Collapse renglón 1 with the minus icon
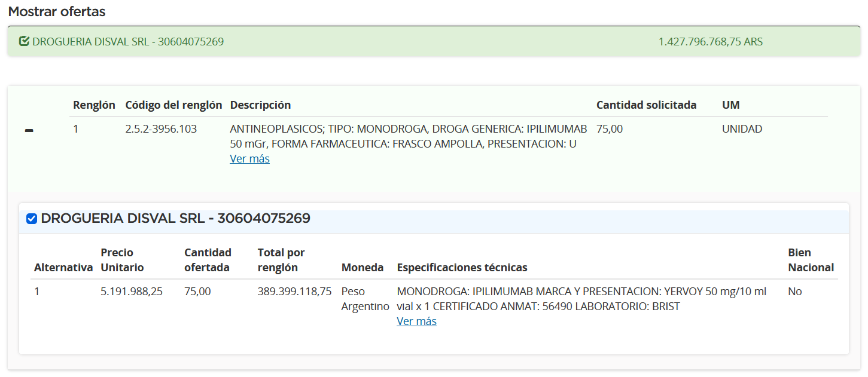This screenshot has height=377, width=868. [x=29, y=130]
